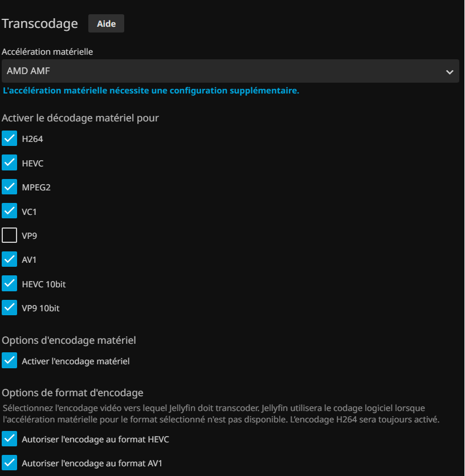Click the AV1 decoding label
The height and width of the screenshot is (476, 465).
click(29, 260)
